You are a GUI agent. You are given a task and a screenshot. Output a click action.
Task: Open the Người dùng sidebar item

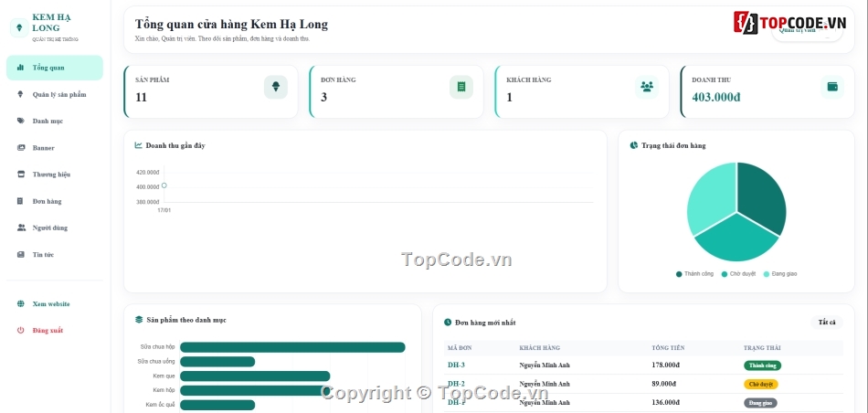click(54, 228)
